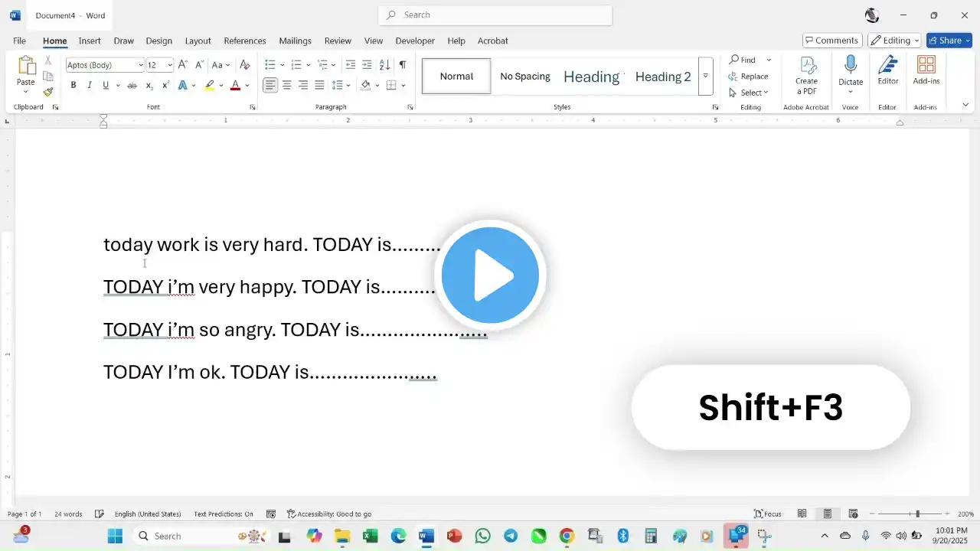Go to the Developer tab
This screenshot has width=980, height=551.
tap(415, 41)
